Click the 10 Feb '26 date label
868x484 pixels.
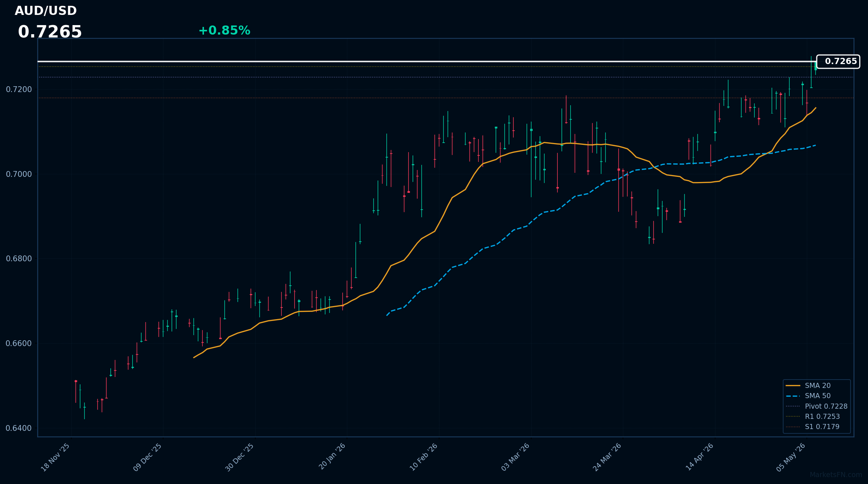pyautogui.click(x=423, y=457)
